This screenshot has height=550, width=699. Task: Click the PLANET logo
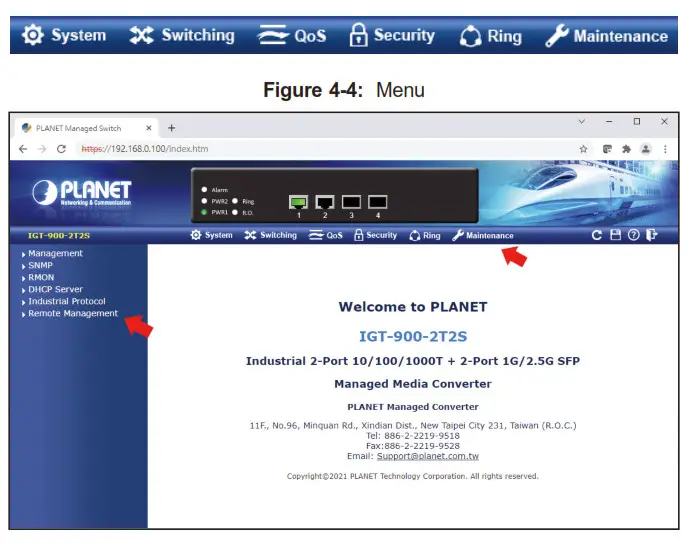click(x=82, y=193)
